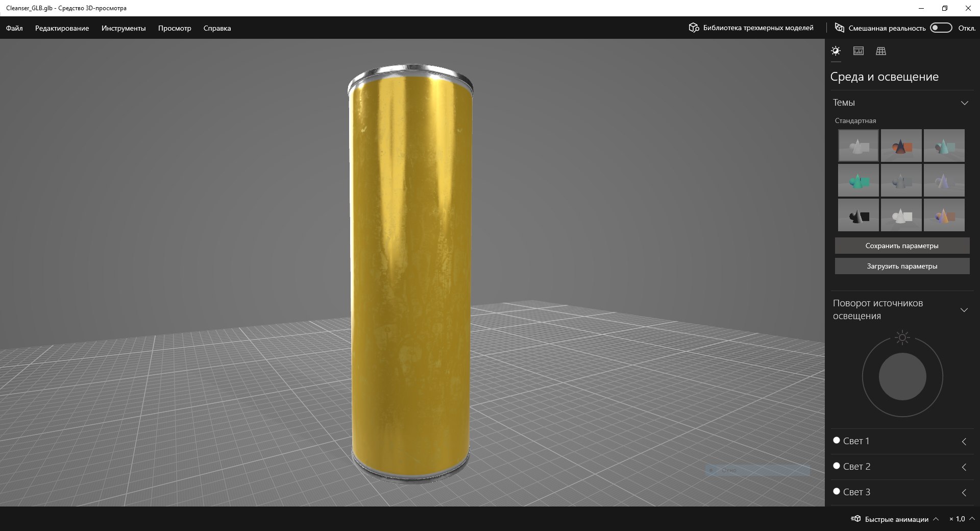Screen dimensions: 980x531
Task: Open the Инструменты menu
Action: coord(124,28)
